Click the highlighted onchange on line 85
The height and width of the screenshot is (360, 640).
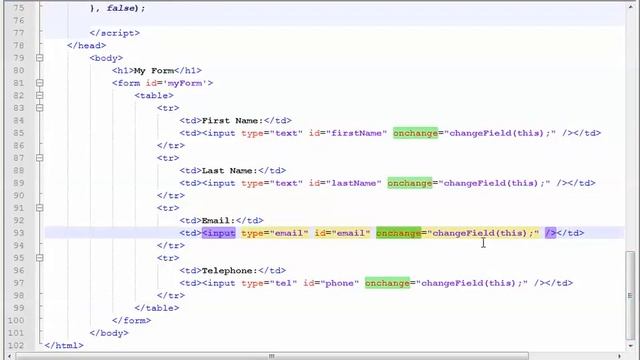pyautogui.click(x=415, y=133)
